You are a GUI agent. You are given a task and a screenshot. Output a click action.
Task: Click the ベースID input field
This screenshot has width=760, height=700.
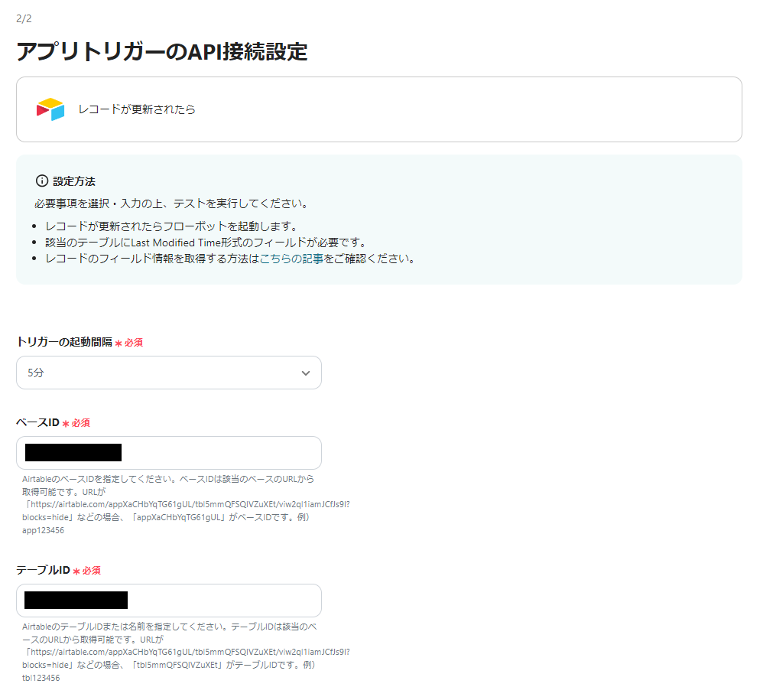168,453
